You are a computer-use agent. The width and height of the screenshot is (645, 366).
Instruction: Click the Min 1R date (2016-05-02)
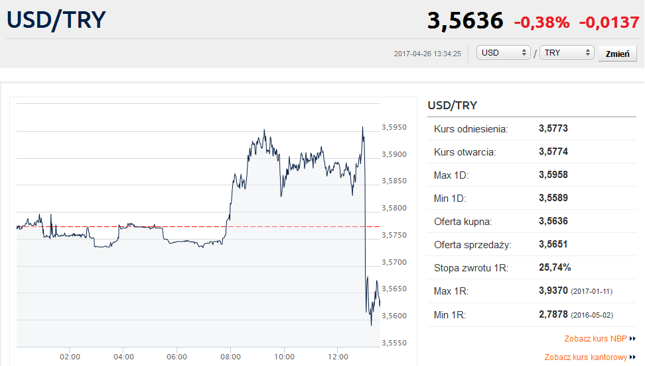click(x=592, y=315)
